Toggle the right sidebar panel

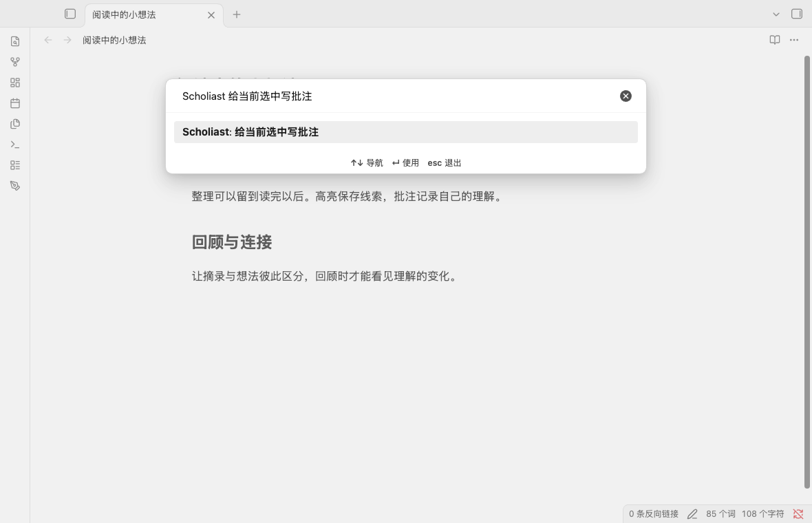click(796, 14)
